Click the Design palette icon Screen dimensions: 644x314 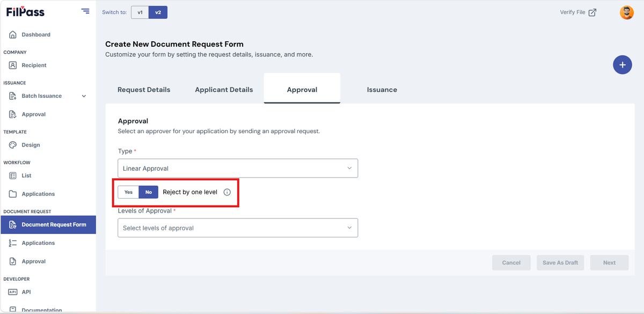[13, 145]
